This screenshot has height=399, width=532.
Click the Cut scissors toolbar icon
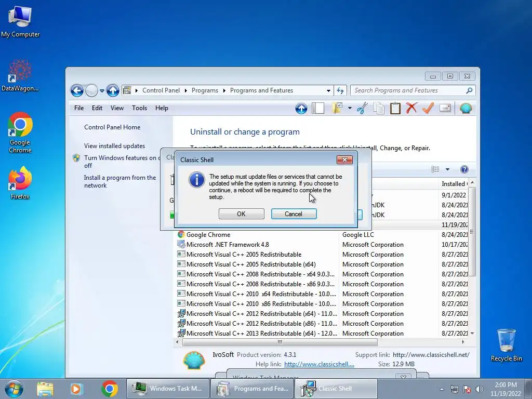(x=362, y=109)
